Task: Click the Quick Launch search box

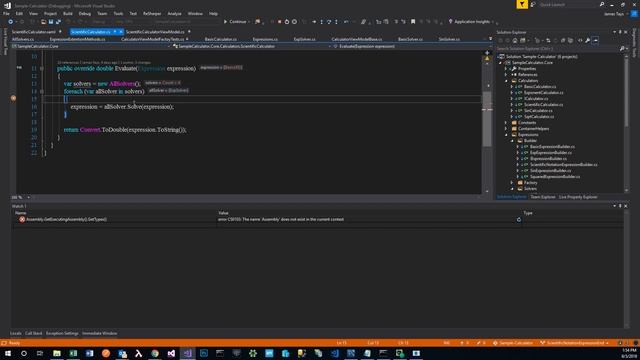Action: coord(568,4)
